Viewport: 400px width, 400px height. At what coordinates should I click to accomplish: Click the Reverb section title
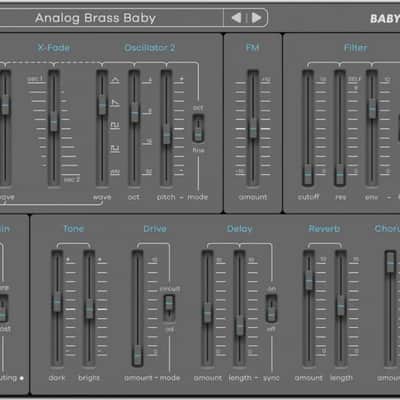click(324, 229)
